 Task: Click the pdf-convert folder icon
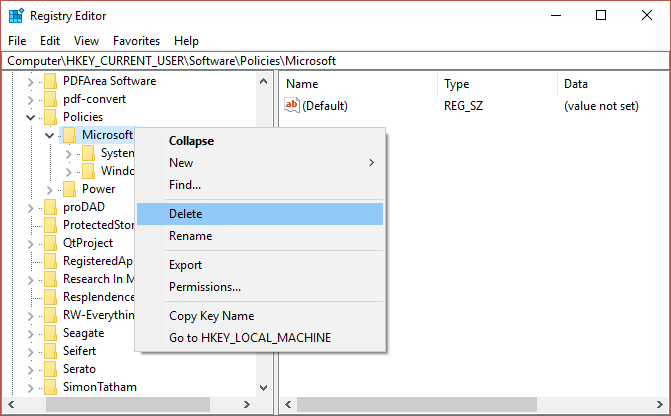pos(50,99)
